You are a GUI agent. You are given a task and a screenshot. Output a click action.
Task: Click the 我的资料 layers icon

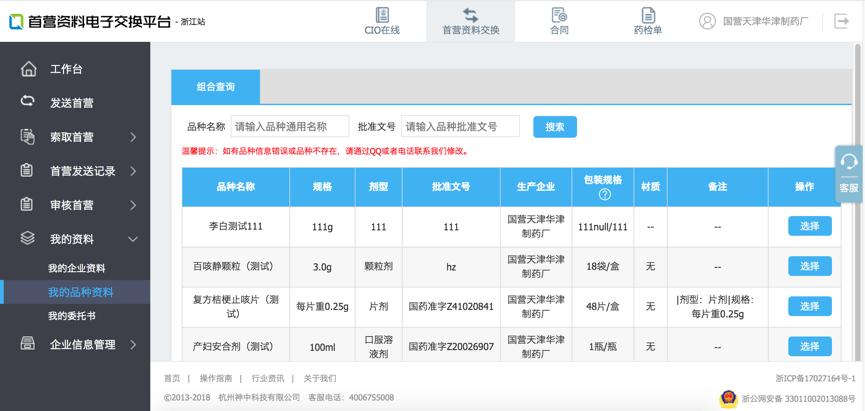pos(28,238)
